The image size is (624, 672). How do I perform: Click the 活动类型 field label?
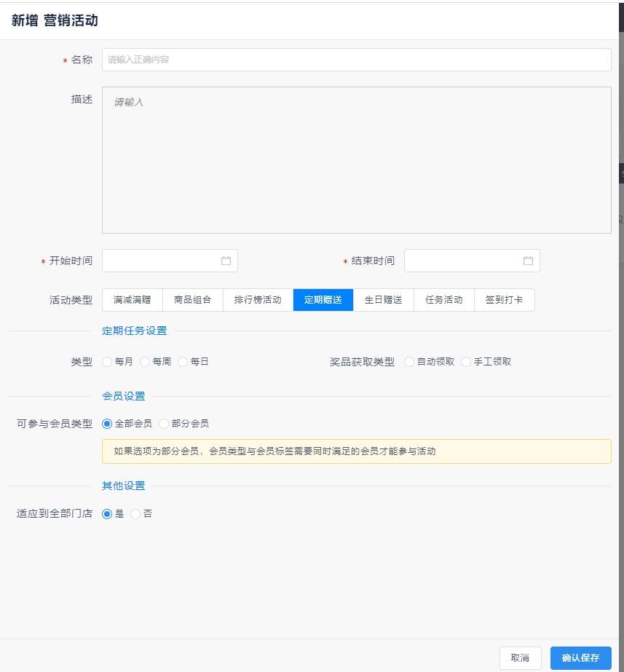click(x=71, y=300)
